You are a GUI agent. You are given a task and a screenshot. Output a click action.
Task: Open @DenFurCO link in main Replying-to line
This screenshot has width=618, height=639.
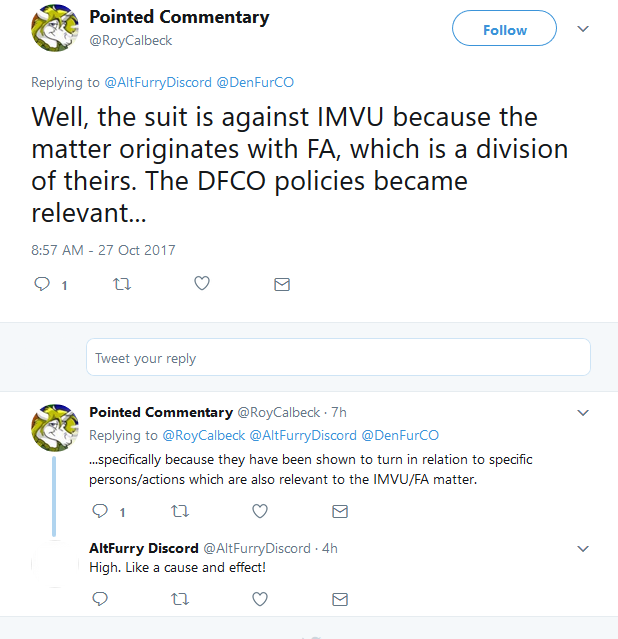(255, 82)
